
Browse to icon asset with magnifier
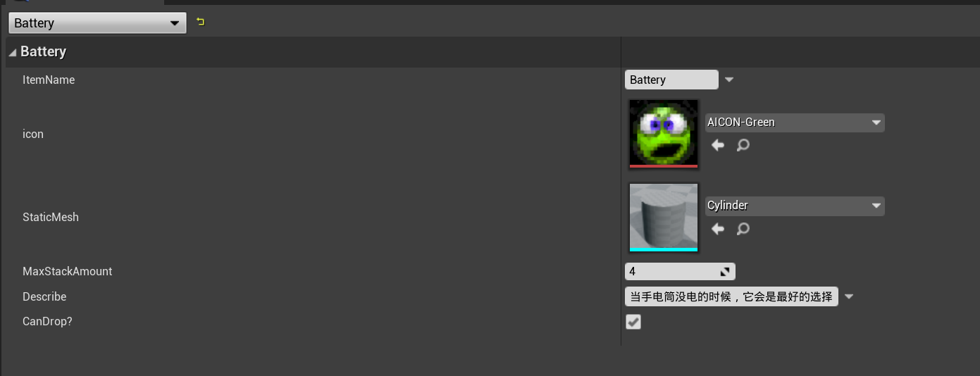pyautogui.click(x=743, y=145)
